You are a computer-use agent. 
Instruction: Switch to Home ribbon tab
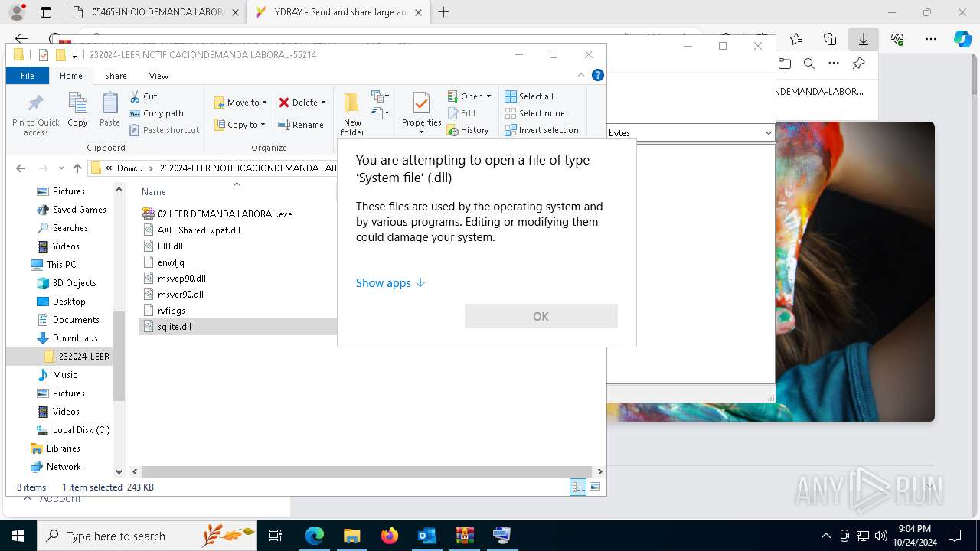(x=71, y=76)
